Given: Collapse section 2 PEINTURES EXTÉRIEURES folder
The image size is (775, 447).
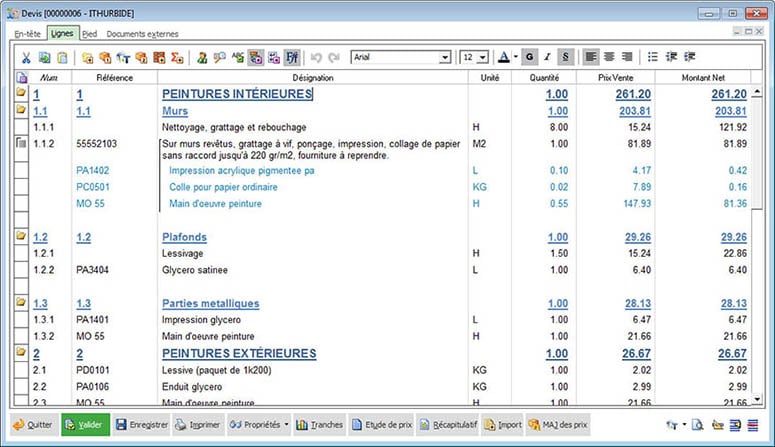Looking at the screenshot, I should [21, 352].
